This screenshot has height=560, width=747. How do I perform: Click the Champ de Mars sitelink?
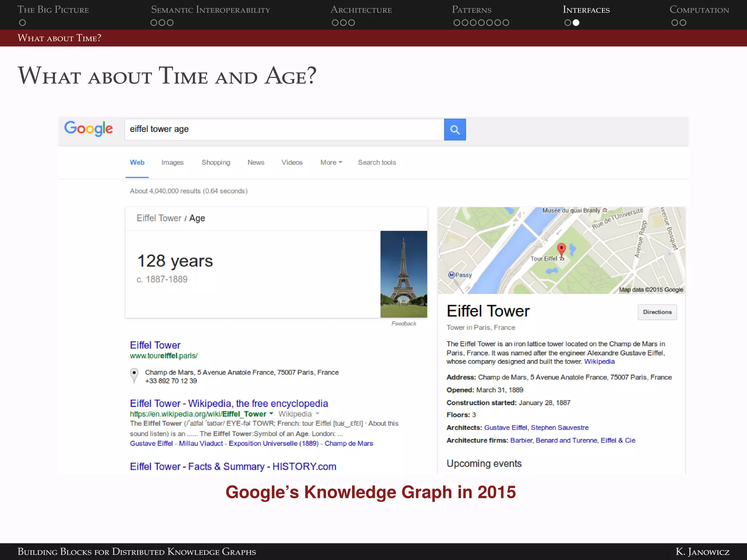pyautogui.click(x=349, y=443)
